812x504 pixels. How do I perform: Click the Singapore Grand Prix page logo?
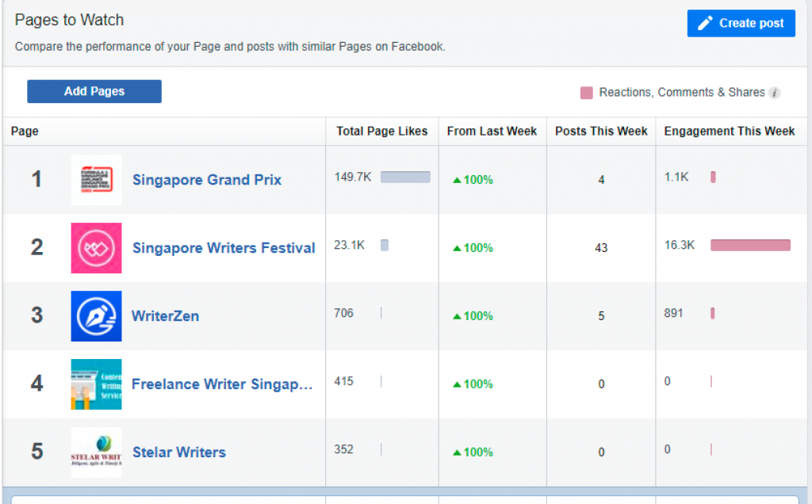pos(96,180)
